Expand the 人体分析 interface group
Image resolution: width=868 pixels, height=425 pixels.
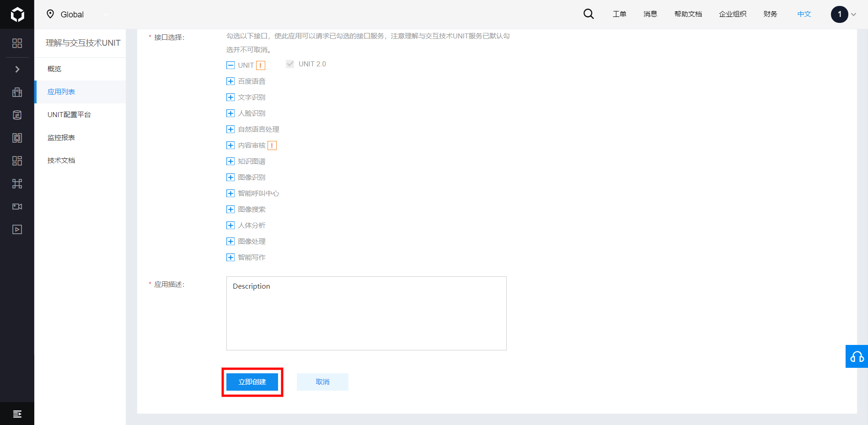coord(230,226)
